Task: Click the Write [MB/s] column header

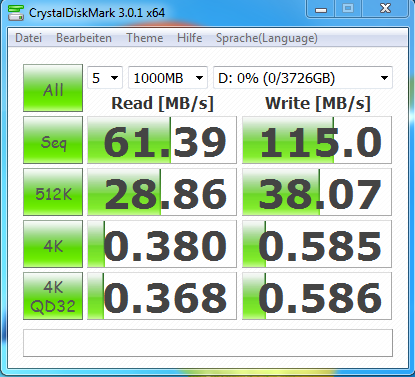Action: tap(318, 103)
